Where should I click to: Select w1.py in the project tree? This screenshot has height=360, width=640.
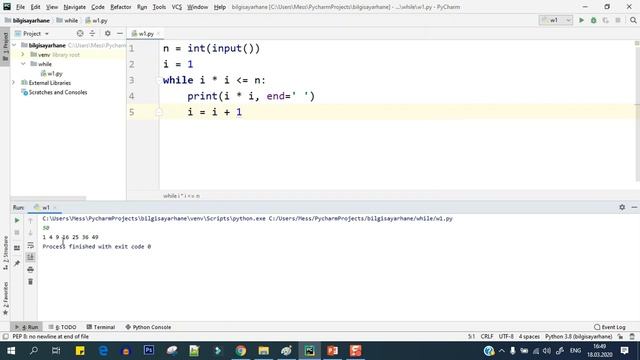pos(52,73)
